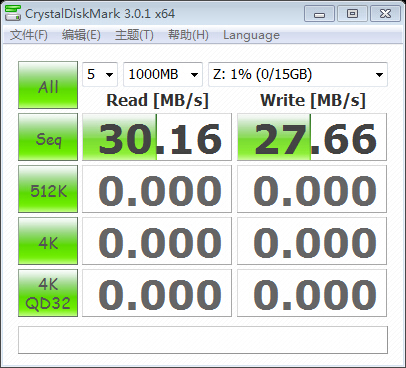Open the Language menu
The image size is (406, 368).
click(251, 35)
